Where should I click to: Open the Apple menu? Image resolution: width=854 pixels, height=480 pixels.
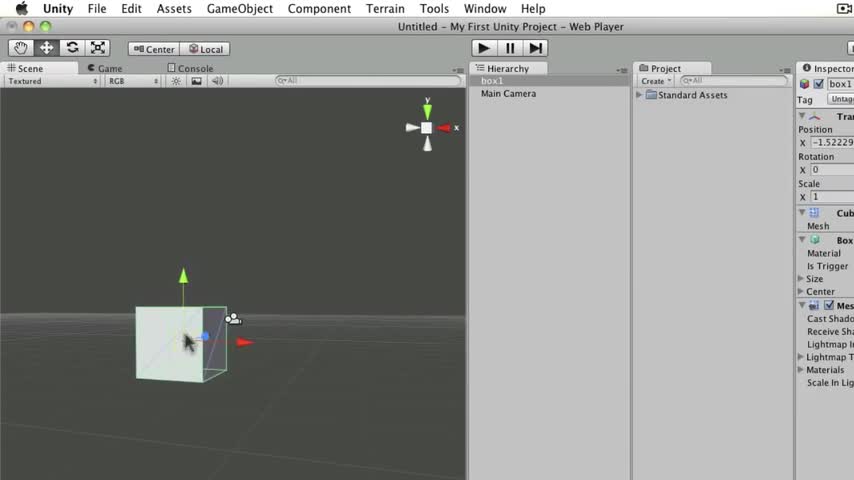click(x=21, y=8)
